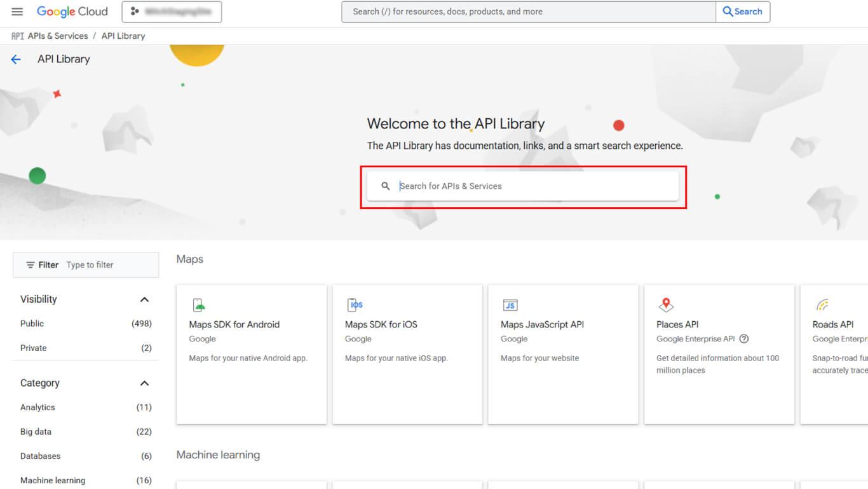Click the Maps JavaScript API icon
Screen dimensions: 868x489
pos(510,305)
